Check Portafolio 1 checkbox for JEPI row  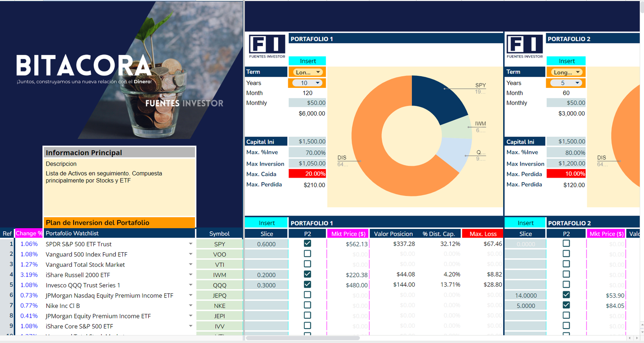click(x=308, y=315)
